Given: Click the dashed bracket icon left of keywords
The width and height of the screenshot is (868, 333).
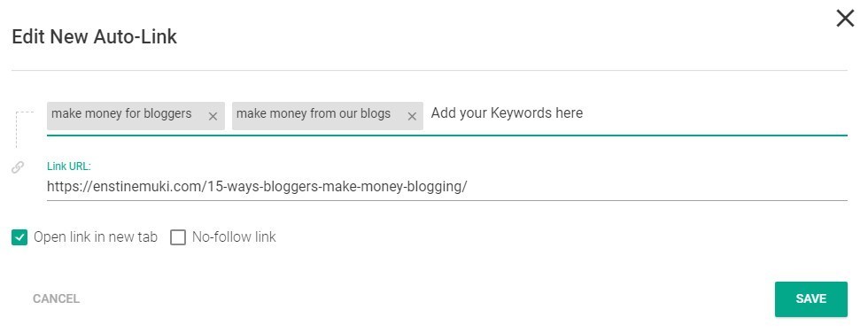Looking at the screenshot, I should tap(23, 129).
